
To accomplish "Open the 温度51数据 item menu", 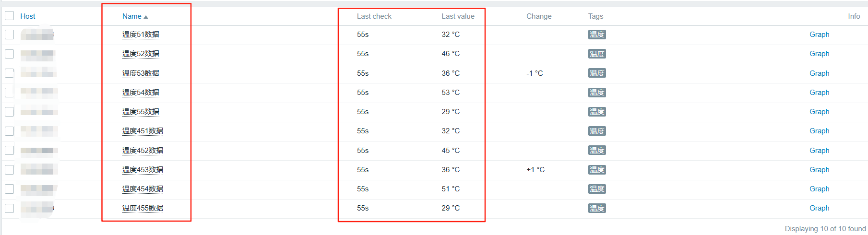I will [141, 35].
